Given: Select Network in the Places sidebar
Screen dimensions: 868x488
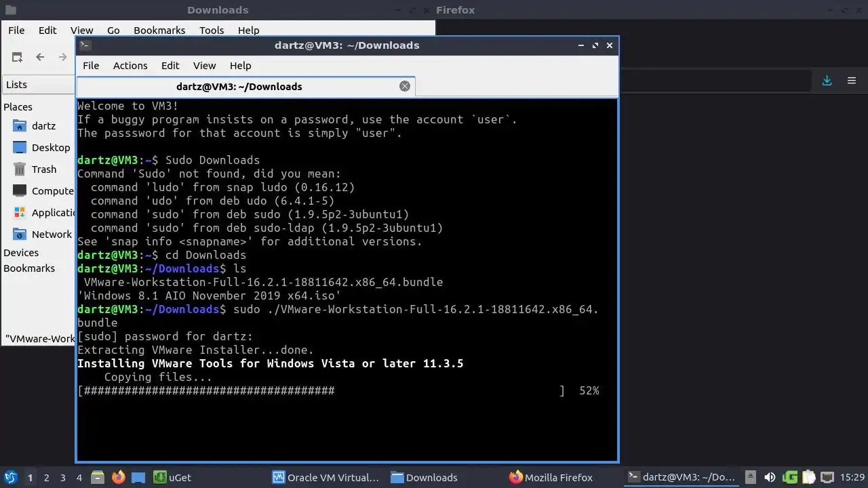Looking at the screenshot, I should [x=42, y=235].
